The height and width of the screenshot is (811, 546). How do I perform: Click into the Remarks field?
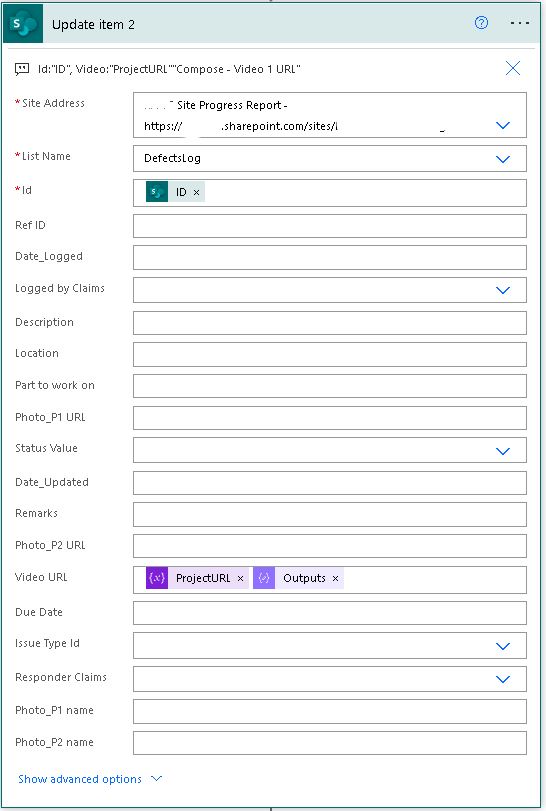[x=330, y=515]
